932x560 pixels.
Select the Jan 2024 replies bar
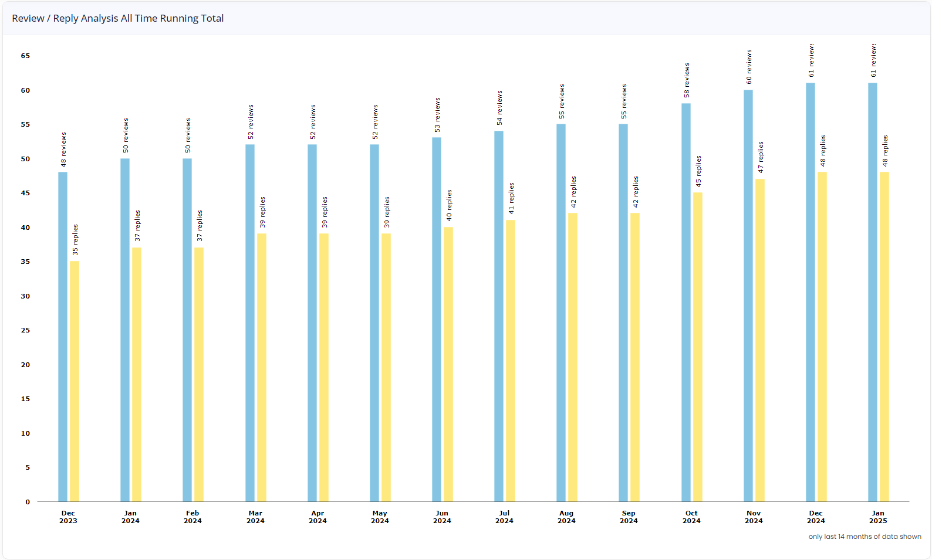pos(137,375)
